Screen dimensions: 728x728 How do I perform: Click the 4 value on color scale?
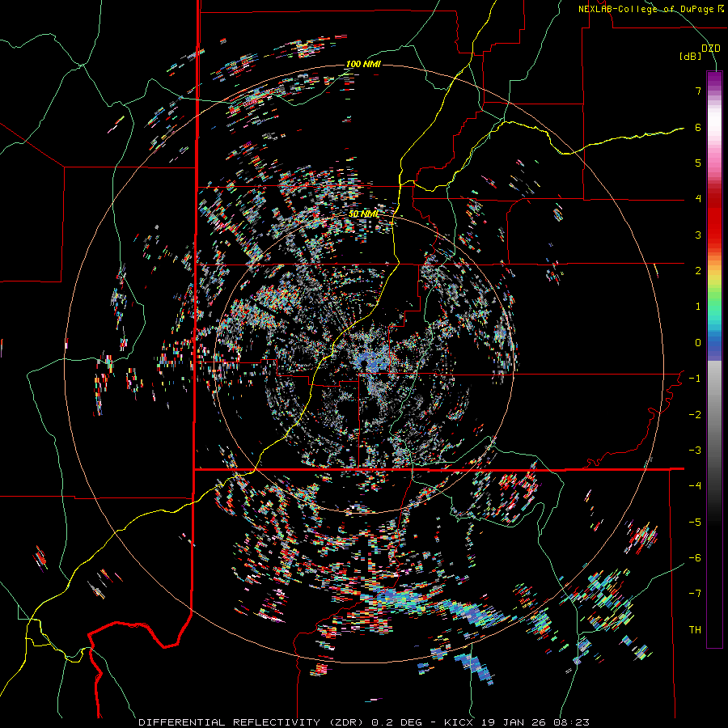click(698, 199)
